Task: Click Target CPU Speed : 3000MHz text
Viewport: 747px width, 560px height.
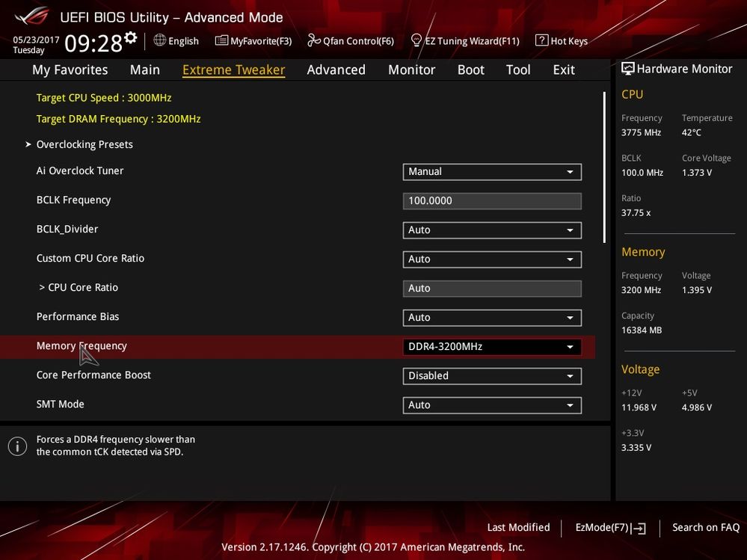Action: point(104,98)
